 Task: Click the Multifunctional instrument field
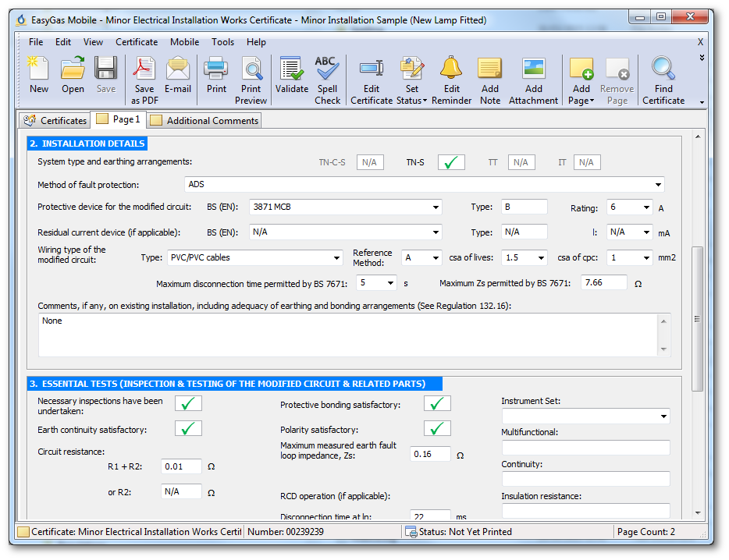586,448
